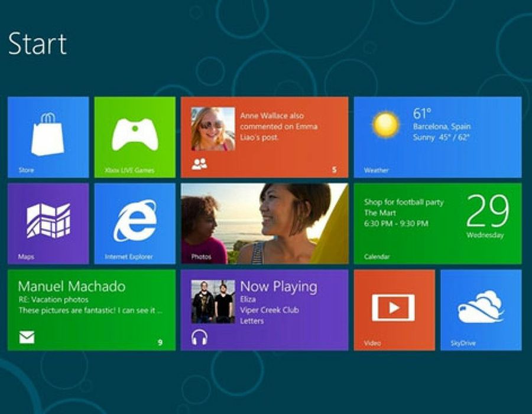Click Anne Wallace's profile picture
The width and height of the screenshot is (532, 414).
[x=213, y=129]
